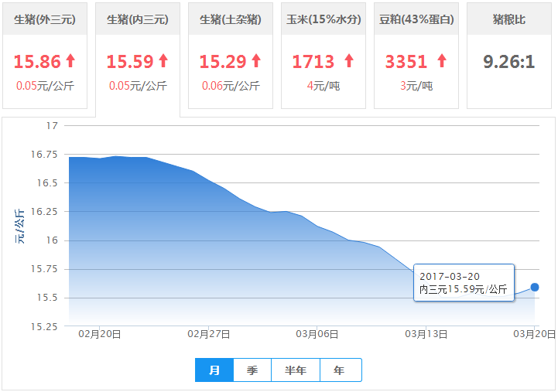Click the red up arrow beside 15.29
The width and height of the screenshot is (558, 392).
point(256,61)
